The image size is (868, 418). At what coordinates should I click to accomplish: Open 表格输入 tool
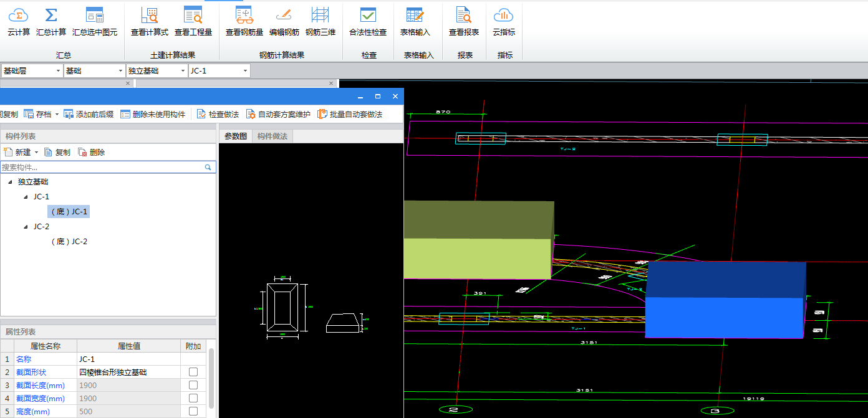[x=415, y=22]
